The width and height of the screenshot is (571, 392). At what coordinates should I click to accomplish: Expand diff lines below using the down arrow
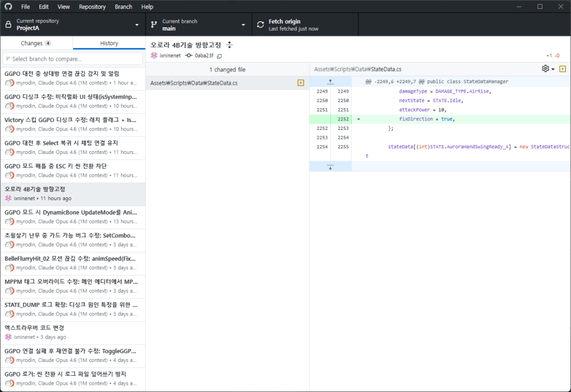[x=330, y=167]
